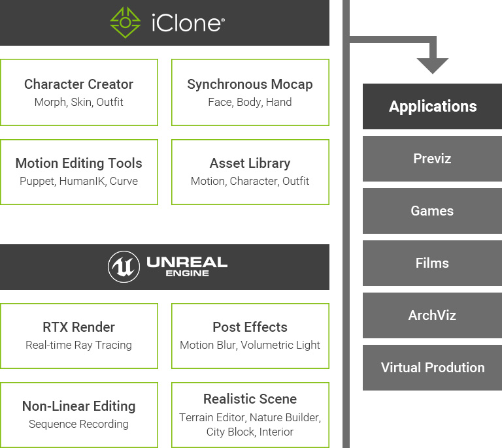Click the Motion Editing Tools box
Viewport: 502px width, 448px height.
click(x=79, y=171)
